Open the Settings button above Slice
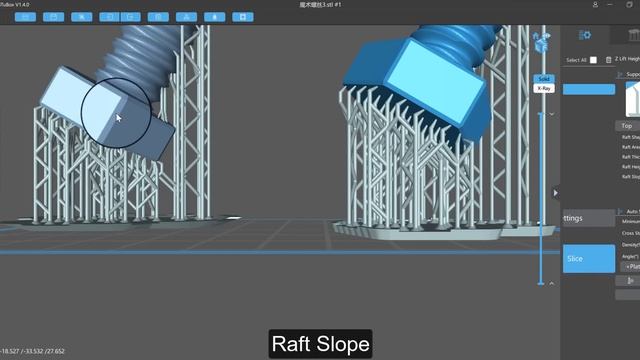The image size is (640, 360). pos(589,218)
